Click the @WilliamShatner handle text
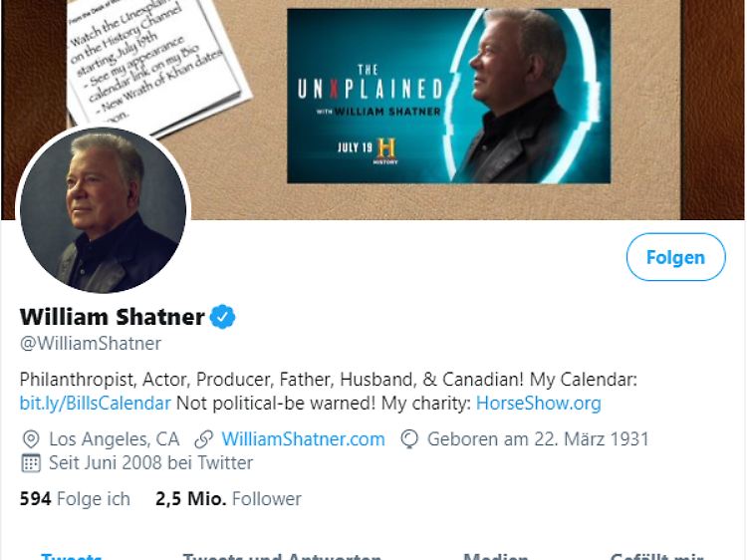Image resolution: width=747 pixels, height=560 pixels. (x=91, y=344)
